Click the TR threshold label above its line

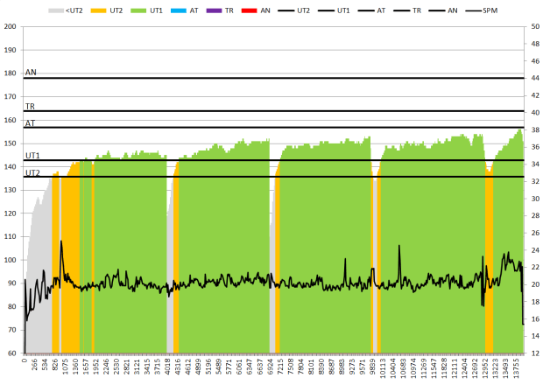point(30,106)
